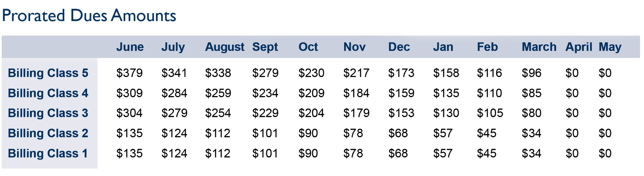Viewport: 644px width, 176px height.
Task: Click the Prorated Dues Amounts heading
Action: point(89,15)
